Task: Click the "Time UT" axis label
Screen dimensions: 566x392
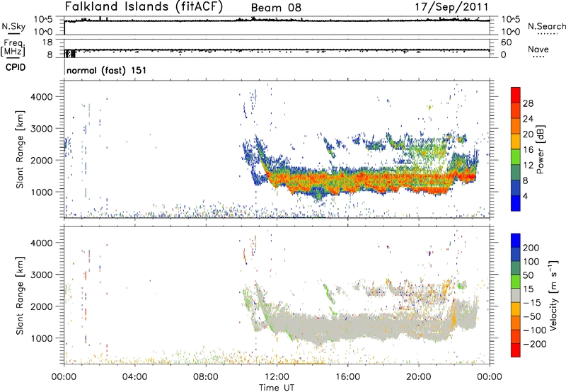Action: [277, 388]
